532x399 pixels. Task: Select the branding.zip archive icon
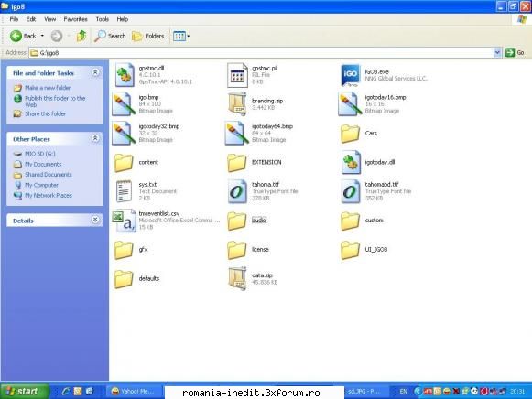click(x=237, y=104)
